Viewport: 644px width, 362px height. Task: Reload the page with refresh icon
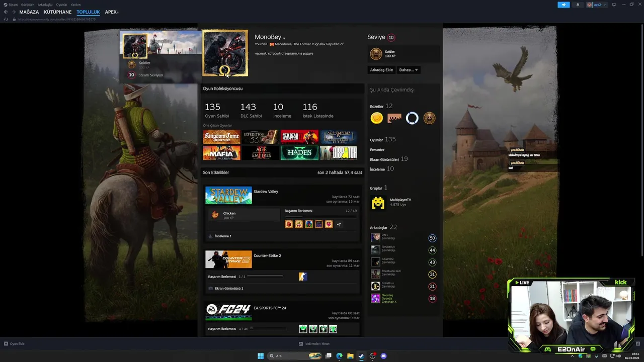pos(6,19)
